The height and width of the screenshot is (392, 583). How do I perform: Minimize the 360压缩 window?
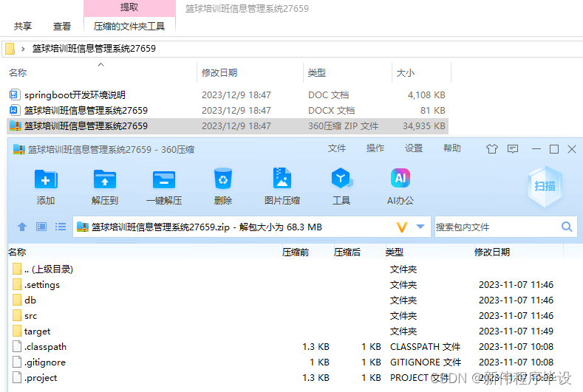[536, 149]
